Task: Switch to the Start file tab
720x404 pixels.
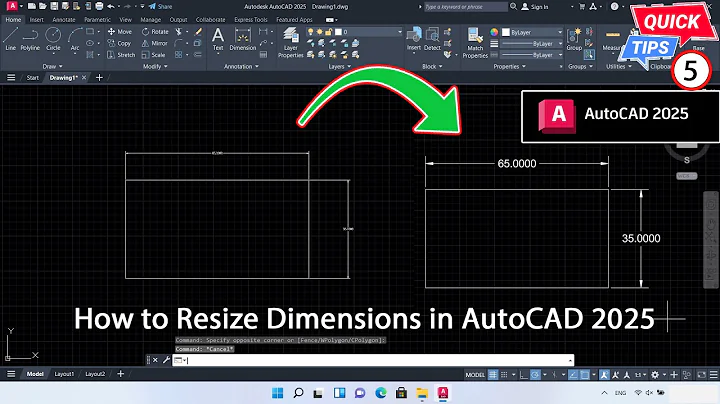Action: [33, 78]
